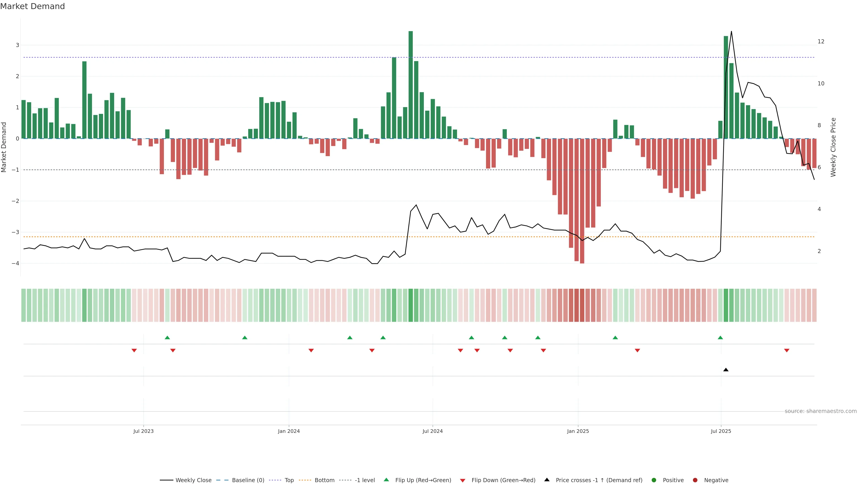Click darkest red heatmap cell near Jan 2025
The width and height of the screenshot is (868, 488).
pyautogui.click(x=582, y=305)
